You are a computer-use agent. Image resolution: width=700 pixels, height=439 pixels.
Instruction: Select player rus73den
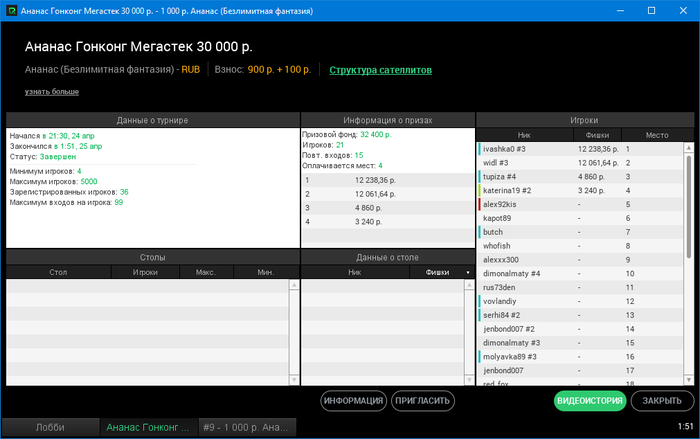580,288
